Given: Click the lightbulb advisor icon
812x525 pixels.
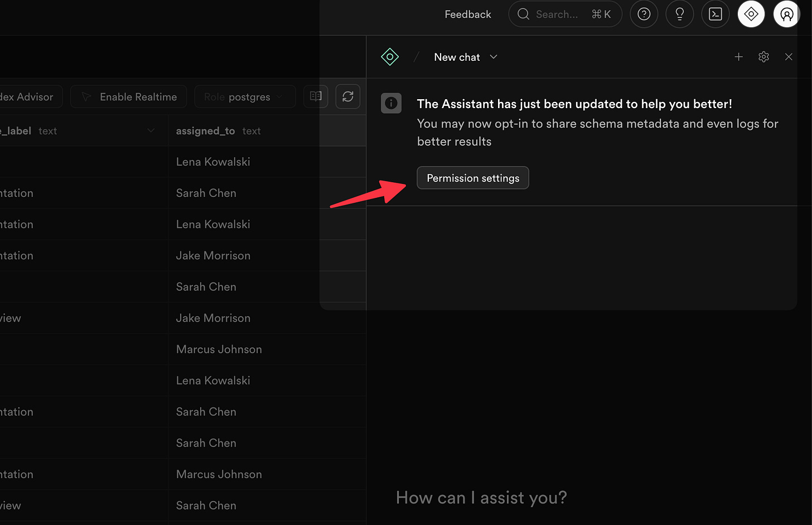Looking at the screenshot, I should (x=679, y=14).
